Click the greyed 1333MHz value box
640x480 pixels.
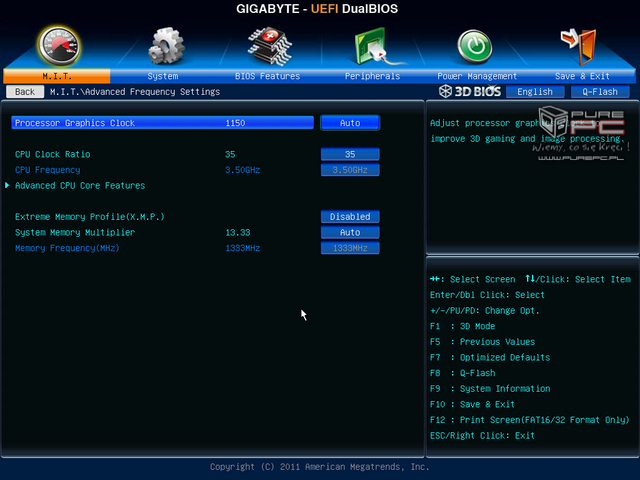pyautogui.click(x=350, y=248)
